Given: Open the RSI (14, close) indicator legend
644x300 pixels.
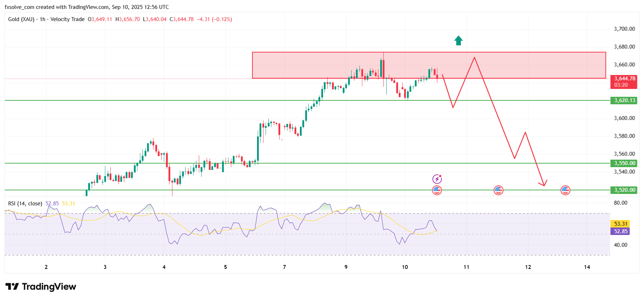Looking at the screenshot, I should click(25, 204).
